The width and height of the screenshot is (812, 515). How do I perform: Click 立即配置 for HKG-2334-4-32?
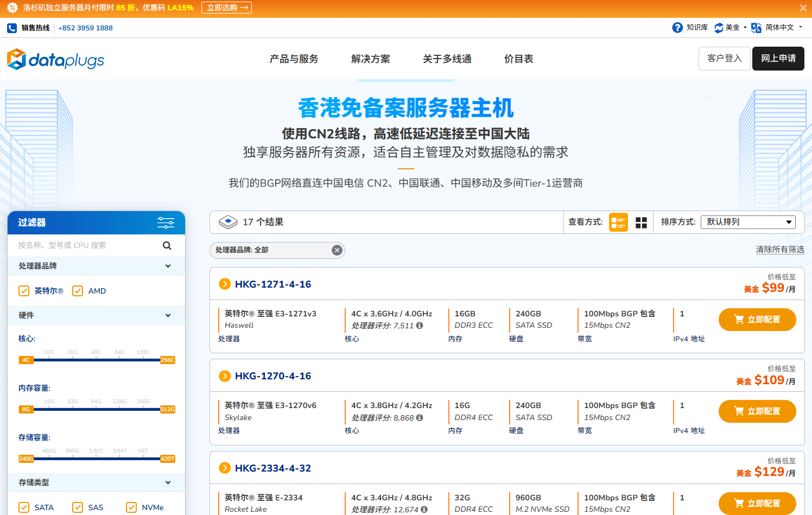pyautogui.click(x=757, y=504)
